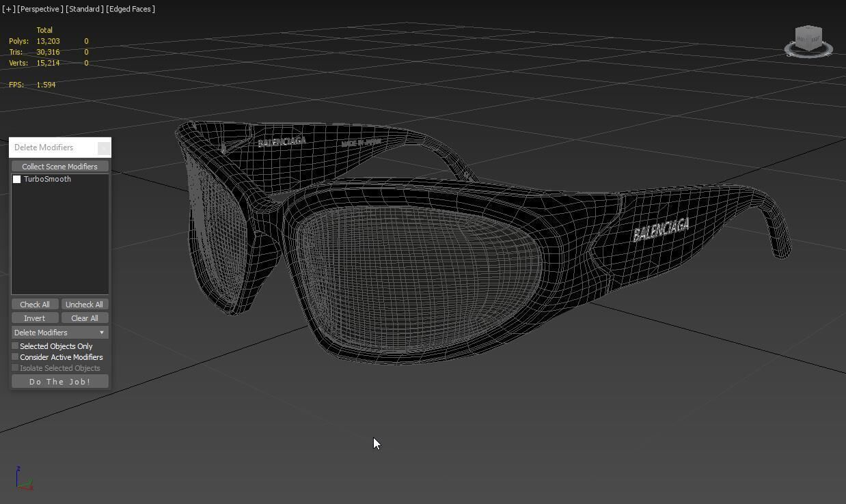Enable Selected Objects Only
Image resolution: width=846 pixels, height=504 pixels.
15,346
